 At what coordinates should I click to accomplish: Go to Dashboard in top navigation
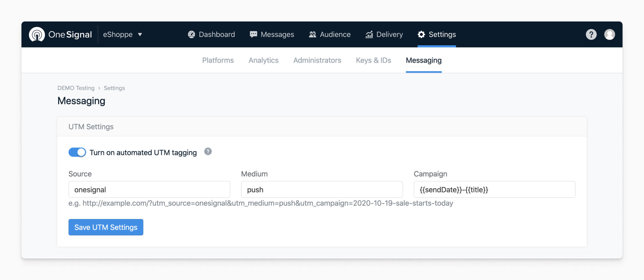pos(211,34)
